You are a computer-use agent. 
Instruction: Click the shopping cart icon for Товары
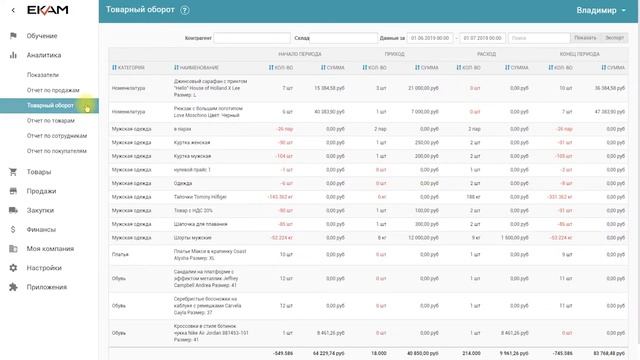[x=13, y=172]
